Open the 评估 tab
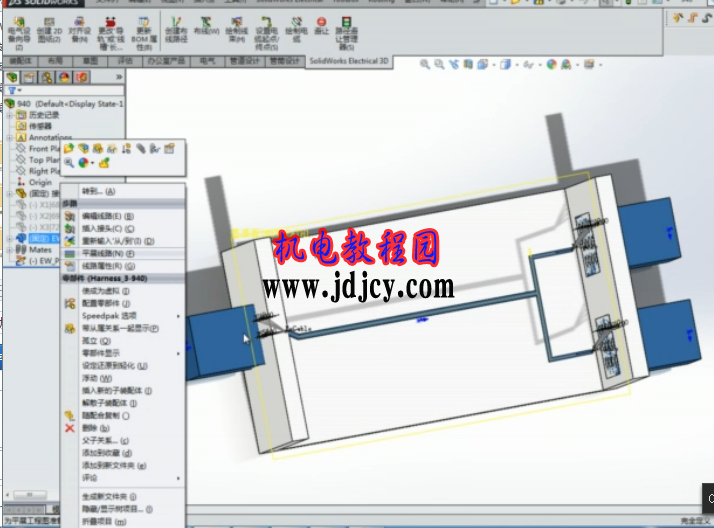 (x=125, y=61)
